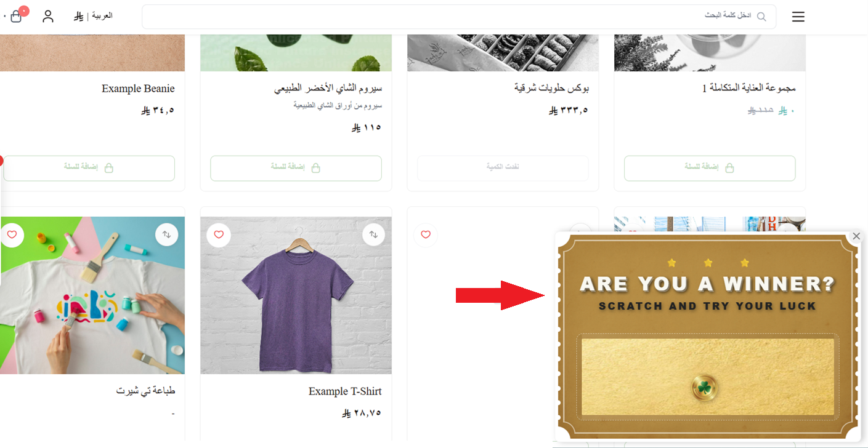Image resolution: width=868 pixels, height=448 pixels.
Task: Click the نفدت الكمية out-of-stock button
Action: click(503, 167)
